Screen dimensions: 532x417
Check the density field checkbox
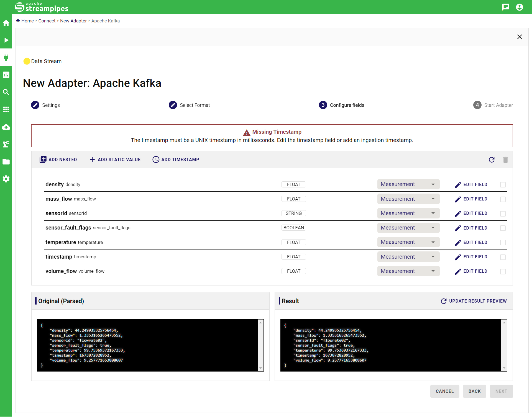coord(503,185)
